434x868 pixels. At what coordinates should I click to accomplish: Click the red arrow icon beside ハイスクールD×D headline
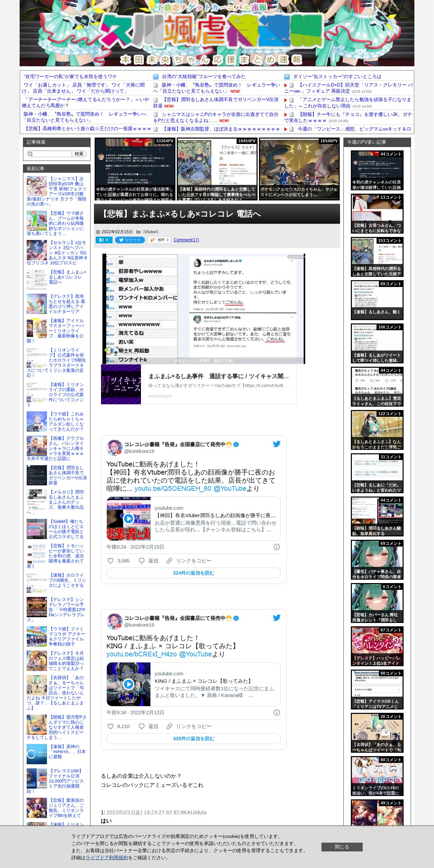(x=286, y=86)
